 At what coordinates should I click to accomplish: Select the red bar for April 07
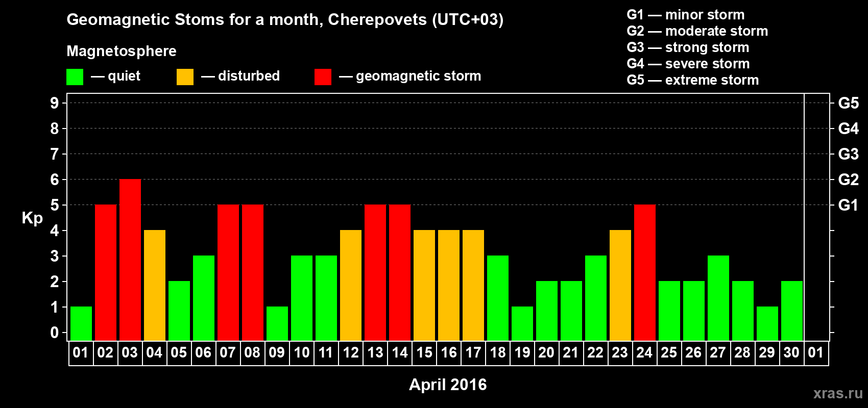228,273
